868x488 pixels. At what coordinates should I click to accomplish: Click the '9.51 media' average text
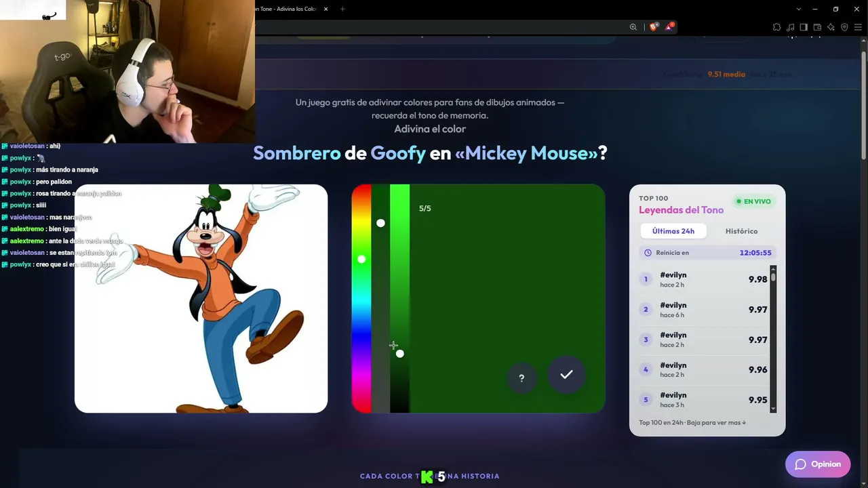pos(726,75)
